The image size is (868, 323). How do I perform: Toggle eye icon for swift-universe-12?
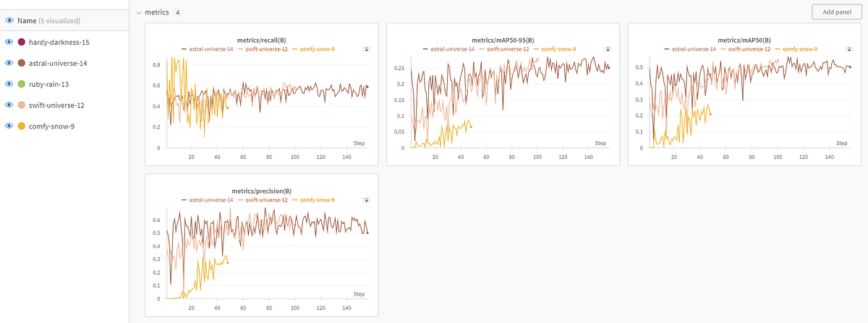click(x=10, y=105)
